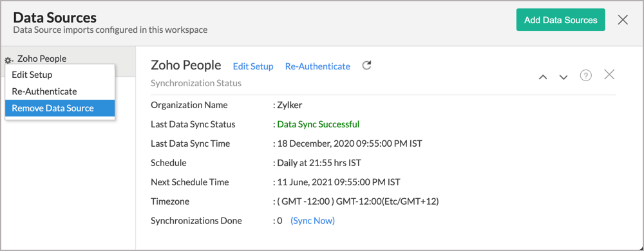Screen dimensions: 644x251
Task: Click the Zoho People panel heading
Action: click(185, 65)
